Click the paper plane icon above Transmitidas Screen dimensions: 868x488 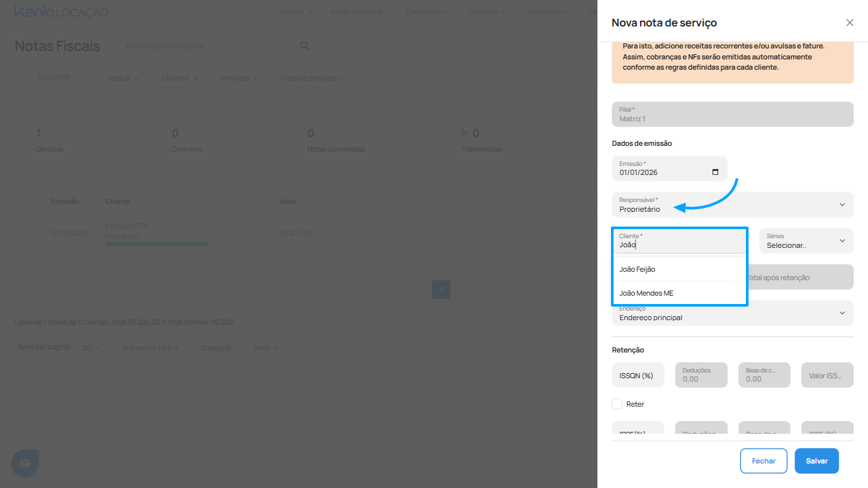pyautogui.click(x=464, y=133)
